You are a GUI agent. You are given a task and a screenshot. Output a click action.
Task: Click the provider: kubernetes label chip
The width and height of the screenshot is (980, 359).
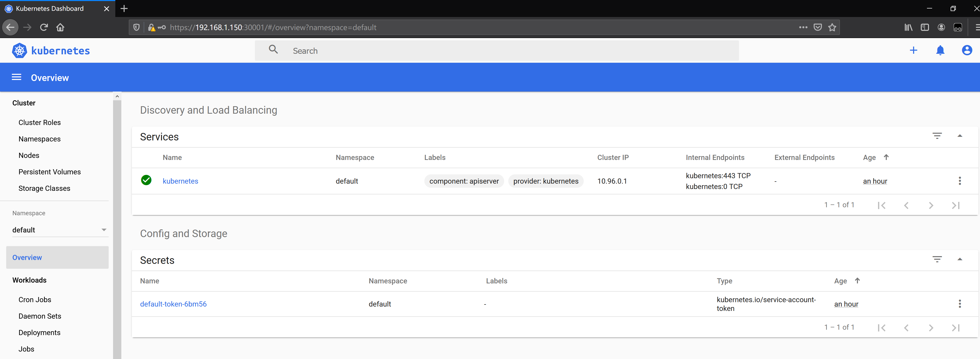click(546, 181)
